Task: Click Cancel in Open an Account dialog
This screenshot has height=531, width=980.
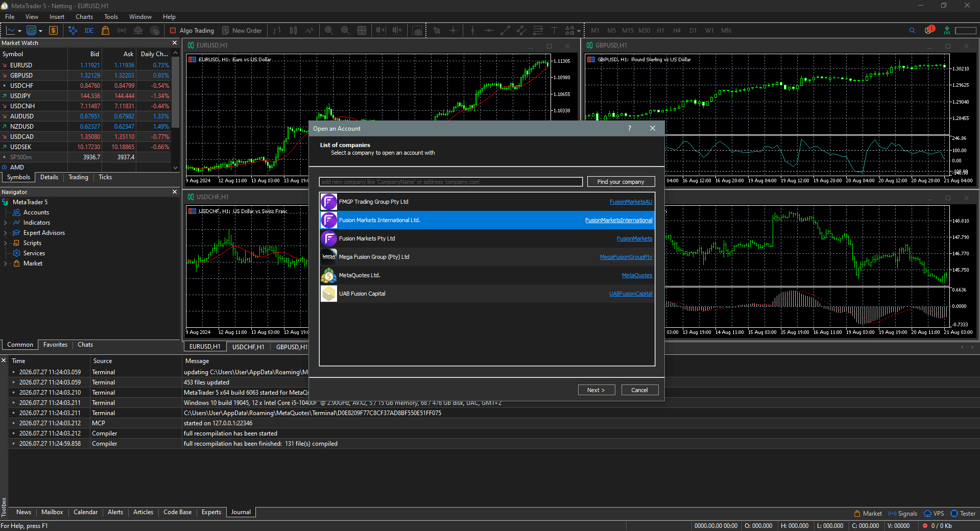Action: tap(639, 390)
